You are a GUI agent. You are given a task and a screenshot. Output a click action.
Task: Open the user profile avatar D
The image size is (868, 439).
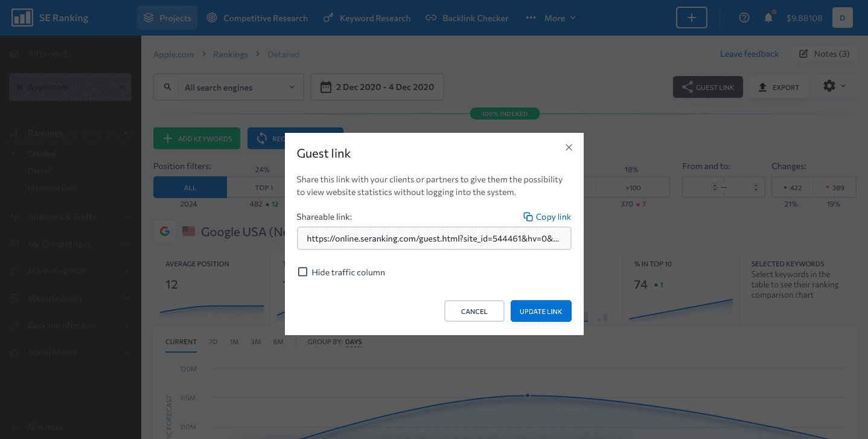click(x=842, y=18)
